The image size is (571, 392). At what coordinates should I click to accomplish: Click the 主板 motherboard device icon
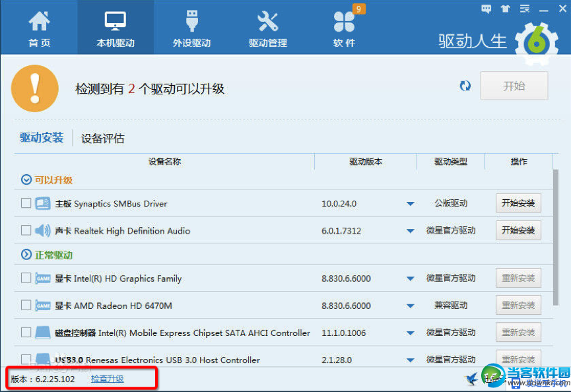[x=43, y=203]
